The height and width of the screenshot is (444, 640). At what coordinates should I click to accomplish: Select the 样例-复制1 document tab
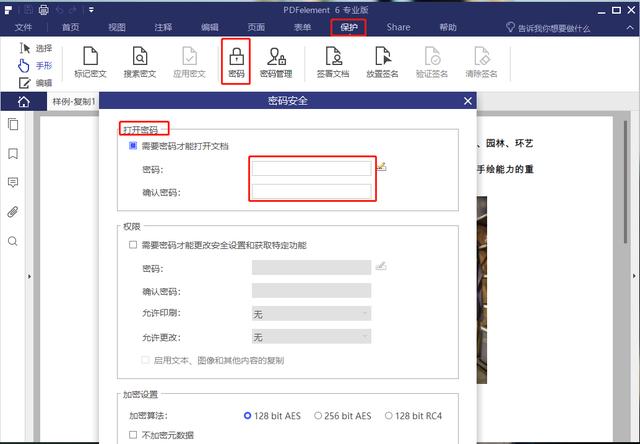[73, 102]
